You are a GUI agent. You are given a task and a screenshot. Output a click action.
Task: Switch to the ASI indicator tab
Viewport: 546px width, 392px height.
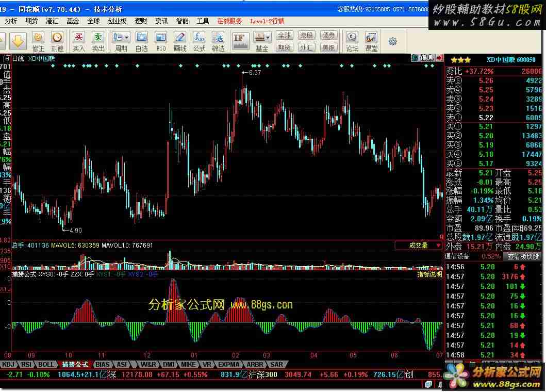122,365
